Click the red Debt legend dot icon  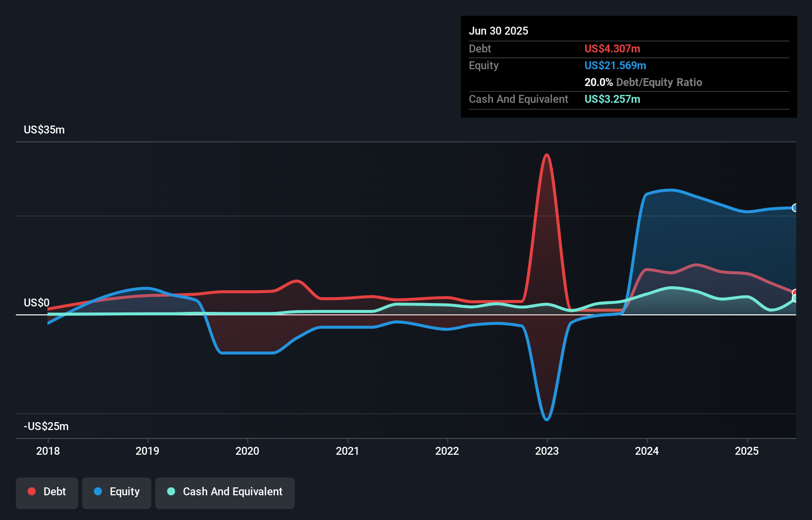pos(31,491)
